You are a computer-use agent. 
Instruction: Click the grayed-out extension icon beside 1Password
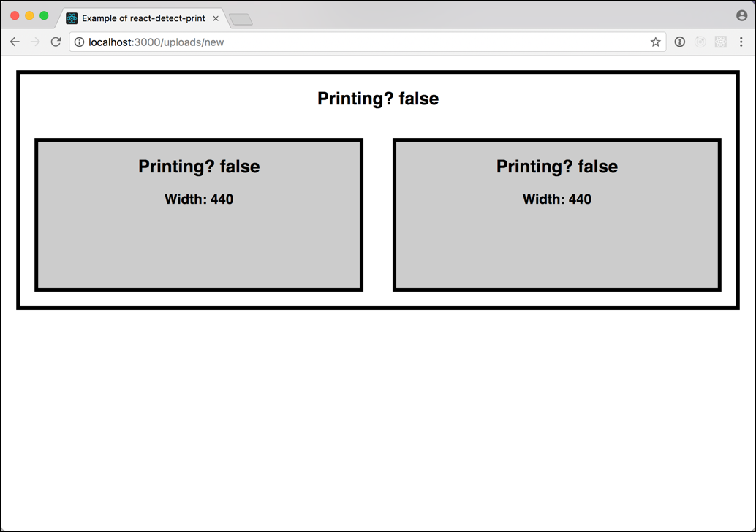coord(700,42)
